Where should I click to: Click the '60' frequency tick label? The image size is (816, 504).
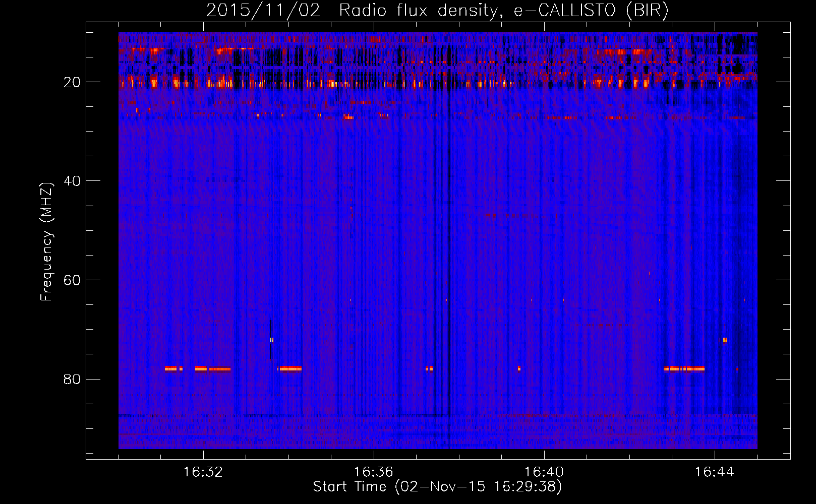click(x=72, y=280)
